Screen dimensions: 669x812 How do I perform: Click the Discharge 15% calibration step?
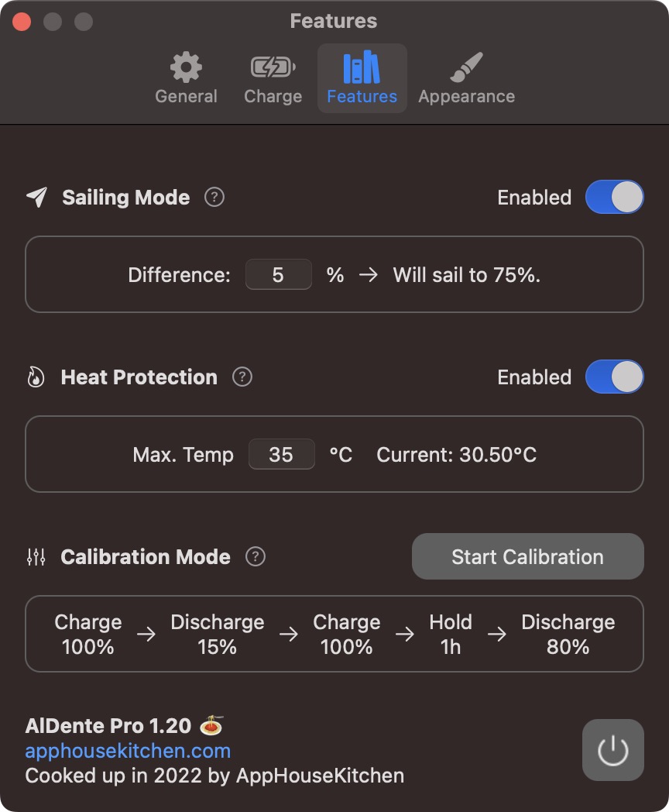point(217,634)
